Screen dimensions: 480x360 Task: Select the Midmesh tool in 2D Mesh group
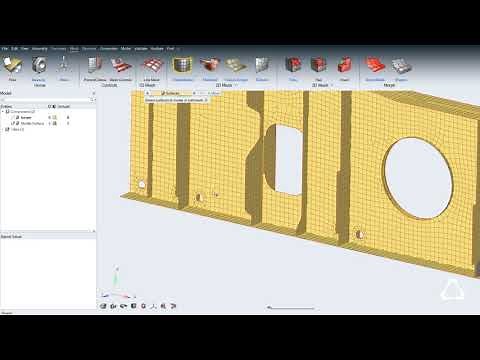(210, 68)
